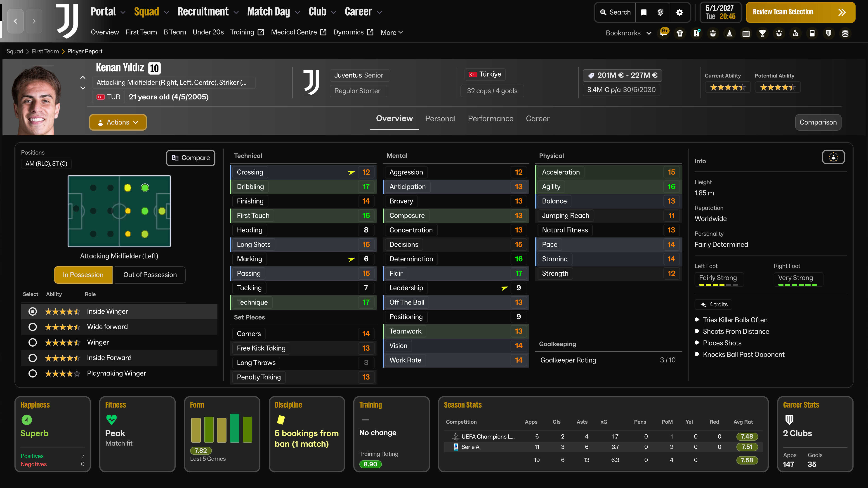Open the finances coin stack icon
Image resolution: width=868 pixels, height=488 pixels.
point(845,33)
